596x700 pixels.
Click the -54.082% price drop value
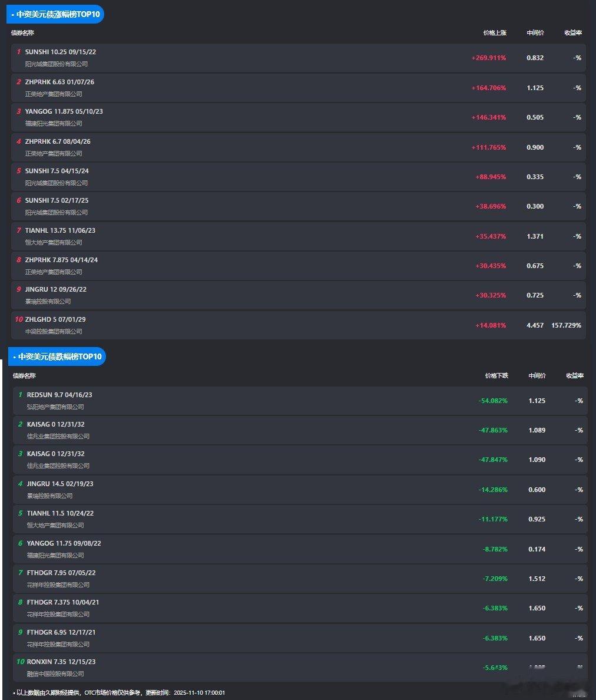(x=492, y=401)
